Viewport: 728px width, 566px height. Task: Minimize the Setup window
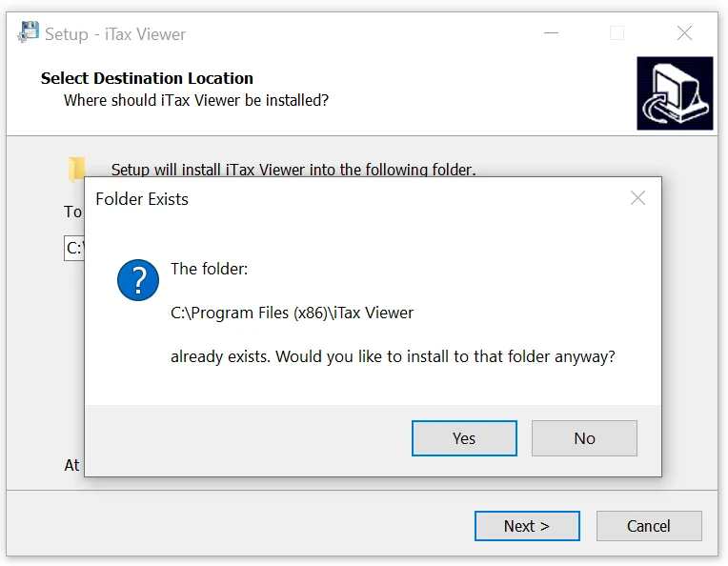point(551,33)
